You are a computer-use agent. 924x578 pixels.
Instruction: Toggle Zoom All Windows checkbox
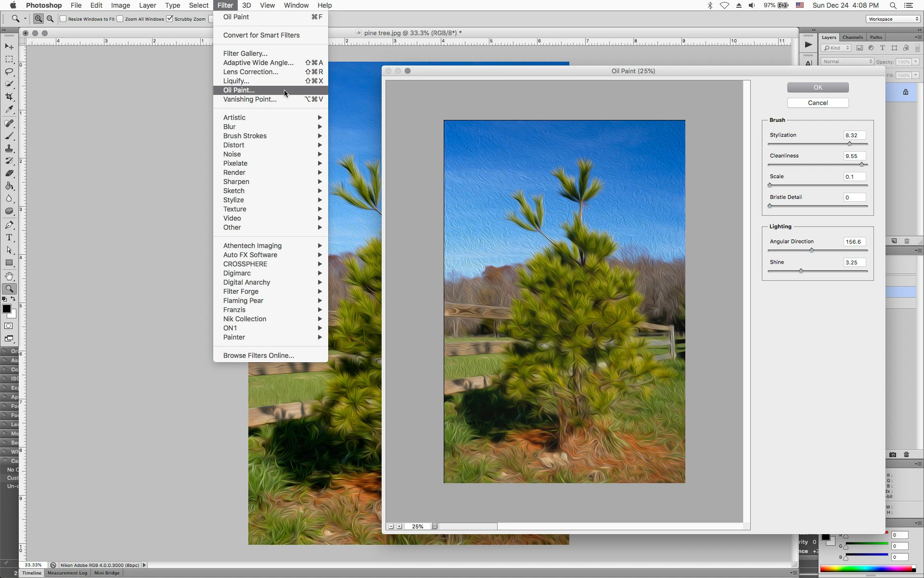tap(120, 19)
